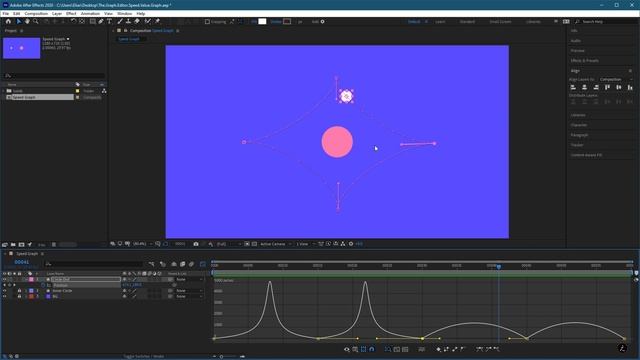Expand the Solids folder in Project panel

click(4, 91)
